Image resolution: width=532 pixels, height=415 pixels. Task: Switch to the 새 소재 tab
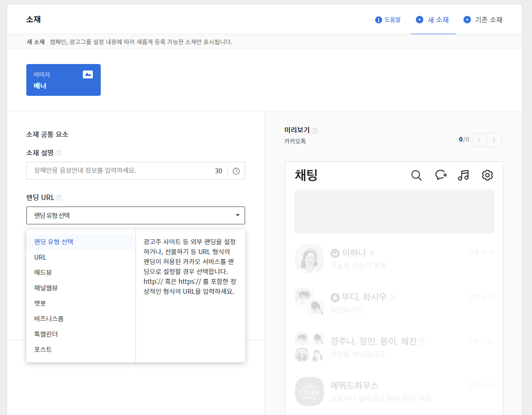pyautogui.click(x=433, y=20)
